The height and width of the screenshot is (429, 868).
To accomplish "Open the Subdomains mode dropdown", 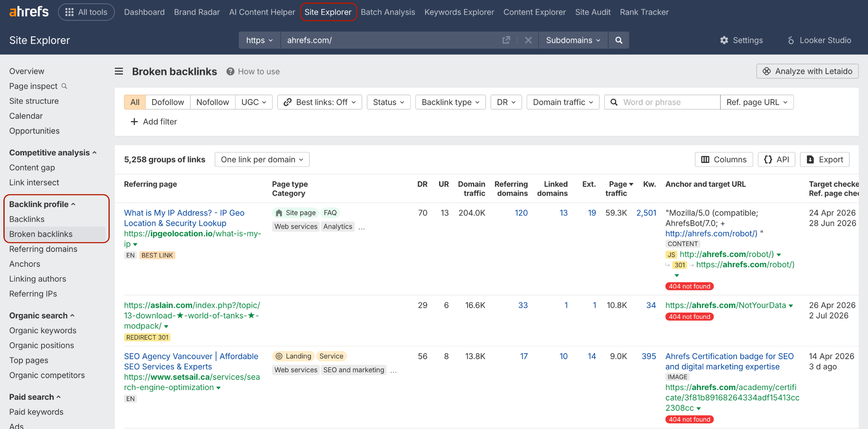I will coord(573,40).
